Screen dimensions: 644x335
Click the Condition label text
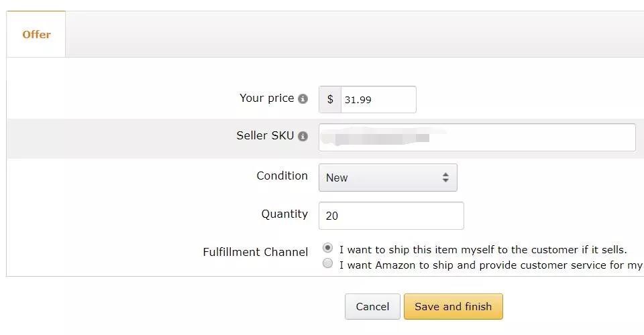point(282,176)
